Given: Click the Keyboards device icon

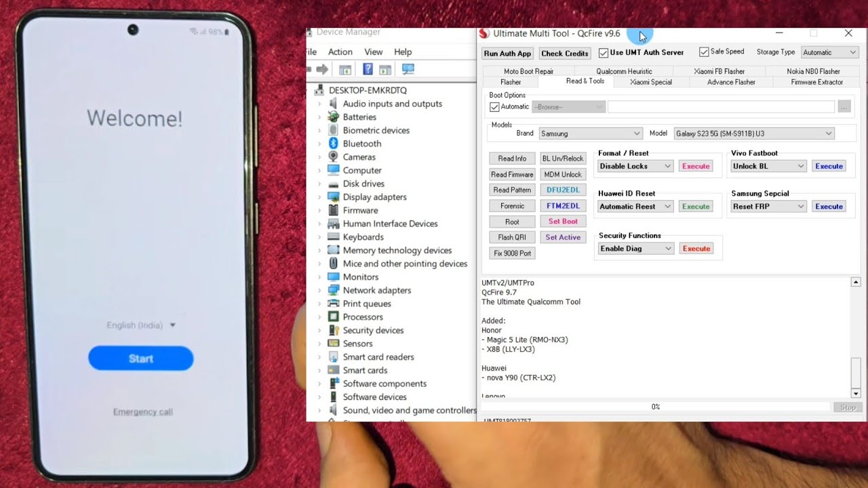Looking at the screenshot, I should 333,237.
